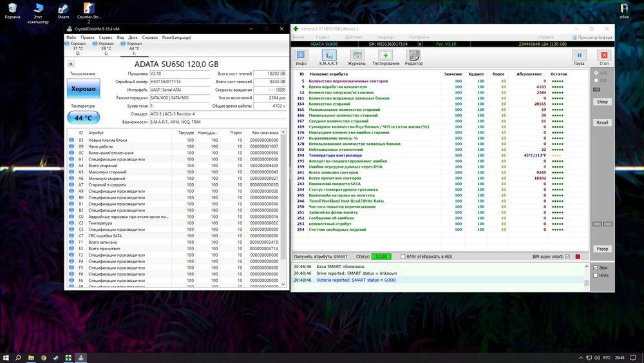Open notification center on taskbar

[x=633, y=358]
